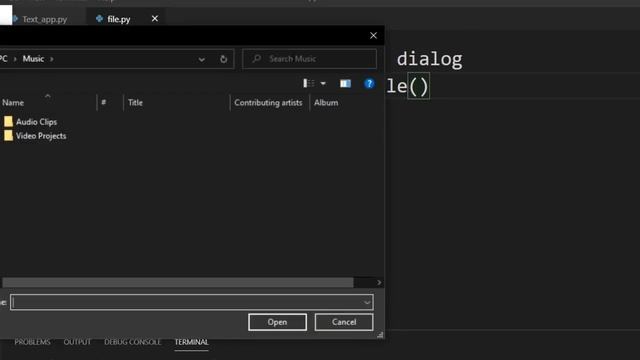Change view layout icon in dialog

coord(309,84)
